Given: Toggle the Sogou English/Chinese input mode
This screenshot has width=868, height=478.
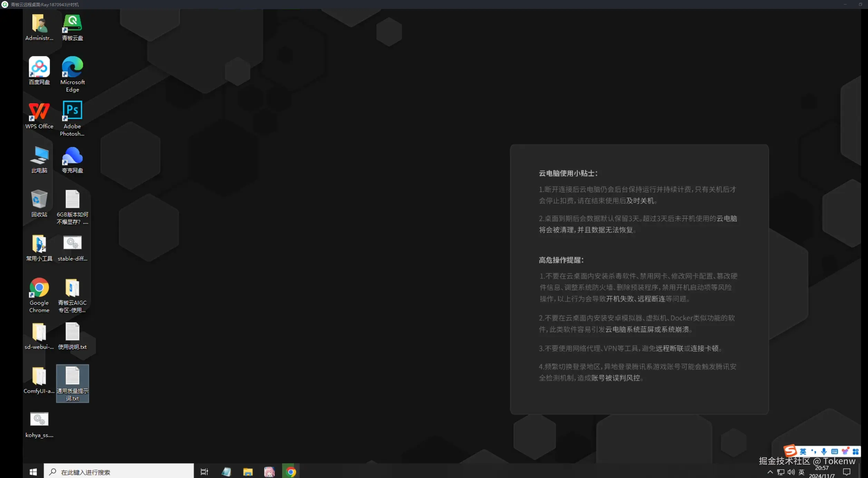Looking at the screenshot, I should click(x=803, y=452).
